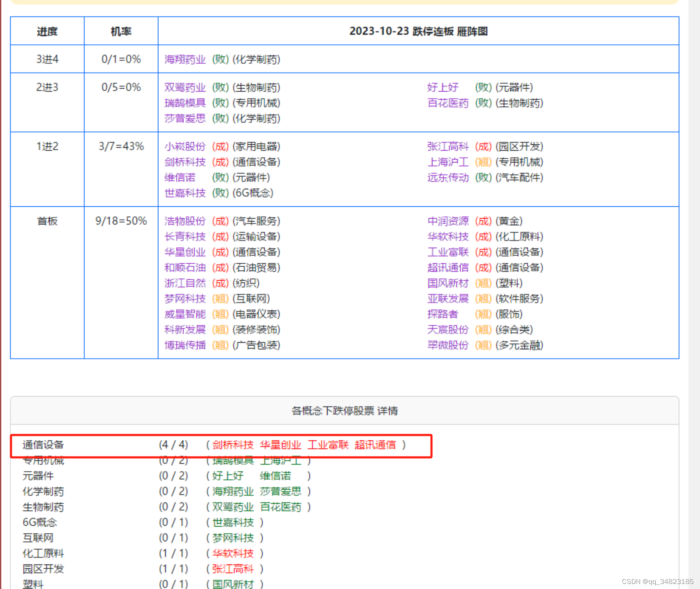700x589 pixels.
Task: Click 化工原料 category label in details list
Action: [43, 554]
